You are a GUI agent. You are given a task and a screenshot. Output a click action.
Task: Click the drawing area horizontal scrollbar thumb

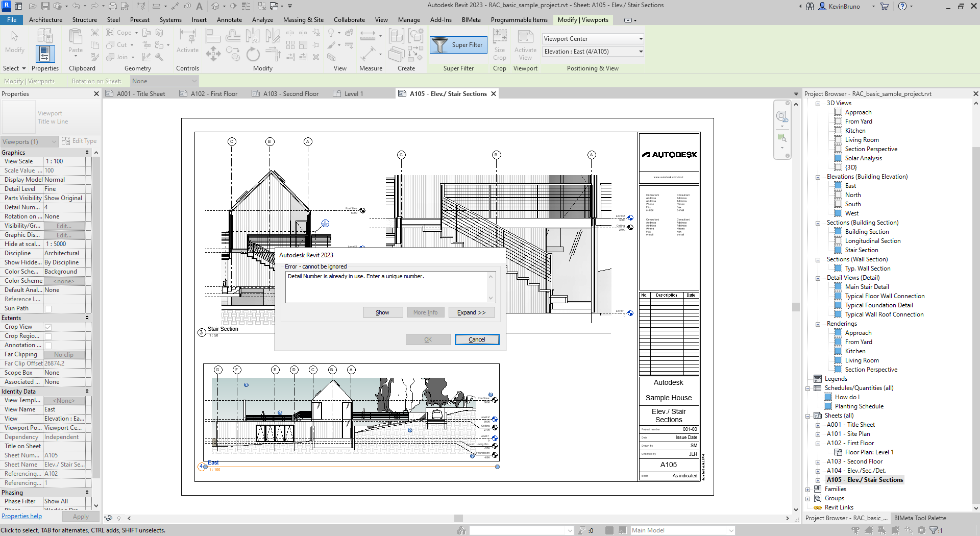click(458, 518)
